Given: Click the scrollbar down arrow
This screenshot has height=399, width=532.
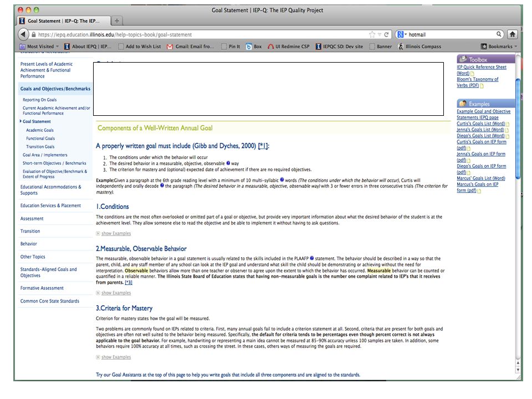Looking at the screenshot, I should point(518,370).
